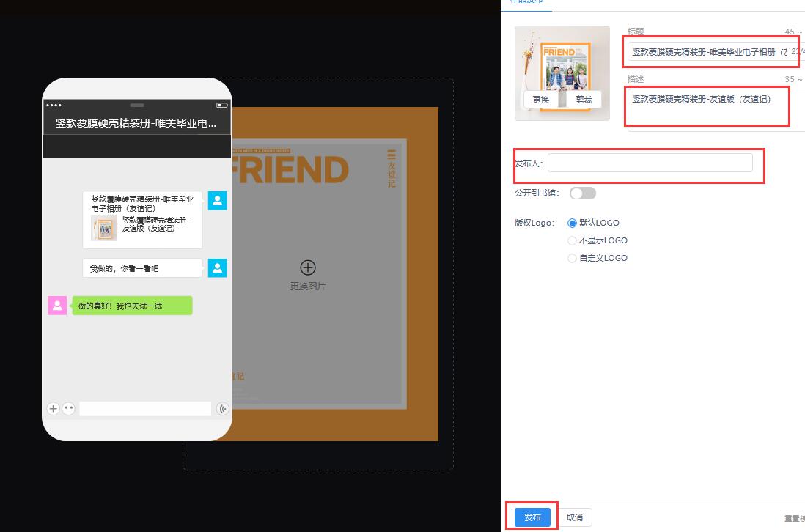Click the 更换图片 label text
Screen dimensions: 805x532
307,287
